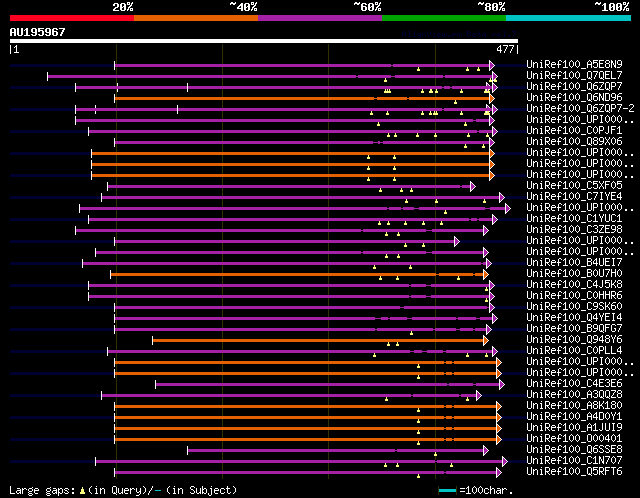
Task: Select the UniRef100_C4E3E6 label
Action: (574, 383)
